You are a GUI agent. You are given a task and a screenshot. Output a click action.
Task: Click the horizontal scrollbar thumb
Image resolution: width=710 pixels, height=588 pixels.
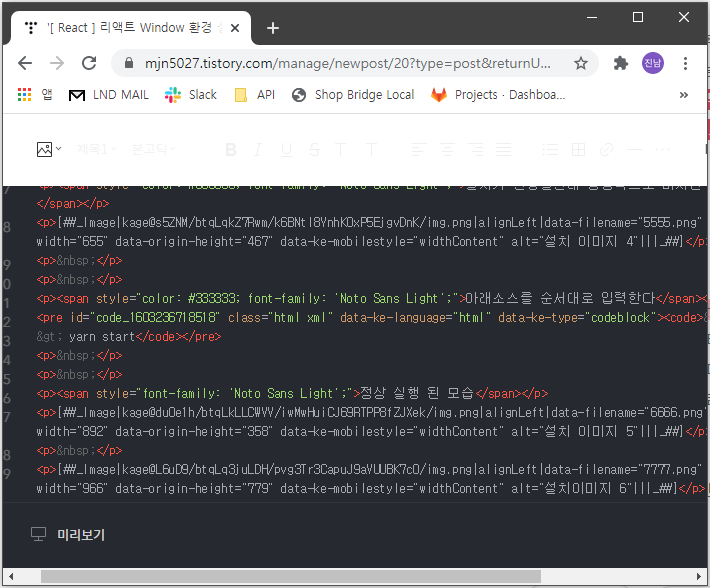point(291,576)
